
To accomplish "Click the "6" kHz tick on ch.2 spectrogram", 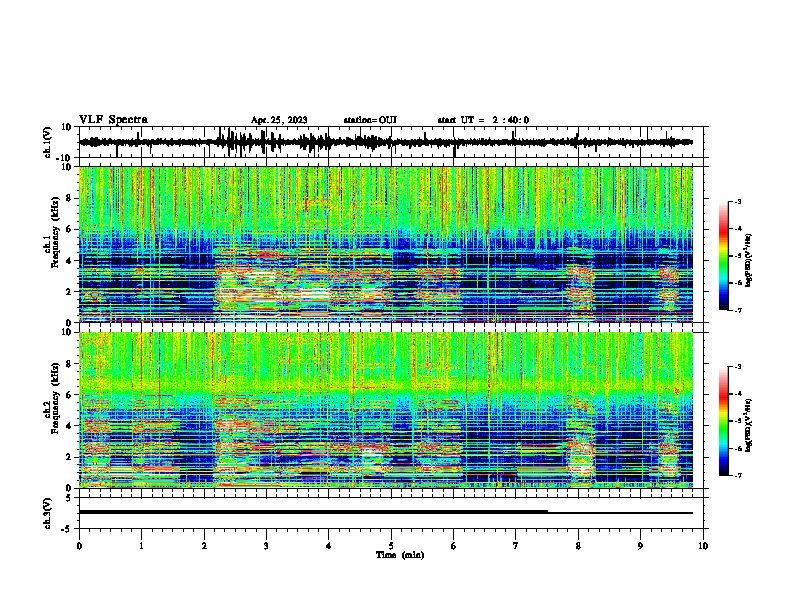I will pyautogui.click(x=69, y=395).
